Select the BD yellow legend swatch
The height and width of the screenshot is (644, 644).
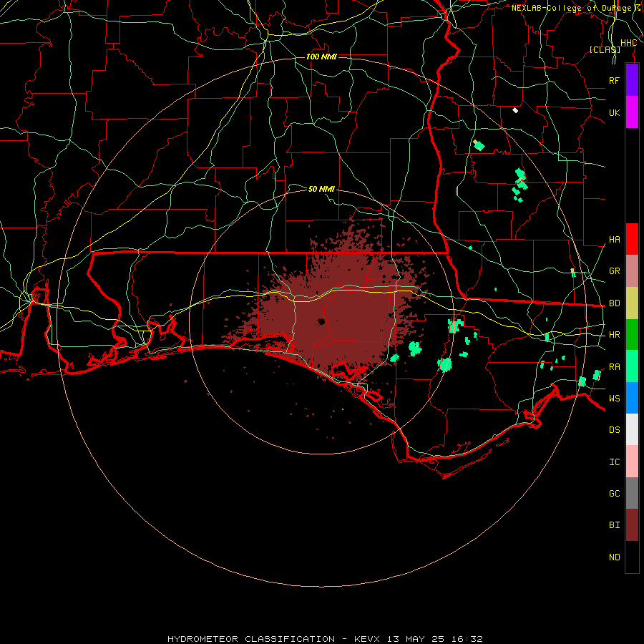(x=632, y=303)
